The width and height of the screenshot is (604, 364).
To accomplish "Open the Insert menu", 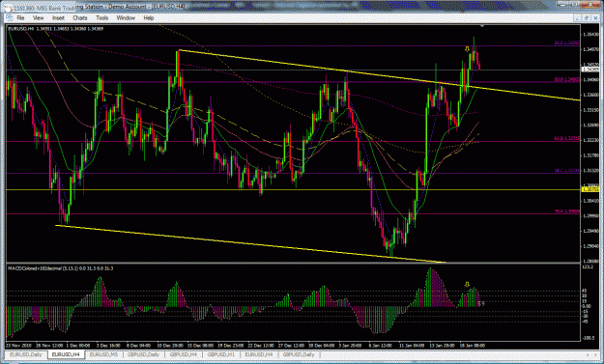I will click(58, 17).
